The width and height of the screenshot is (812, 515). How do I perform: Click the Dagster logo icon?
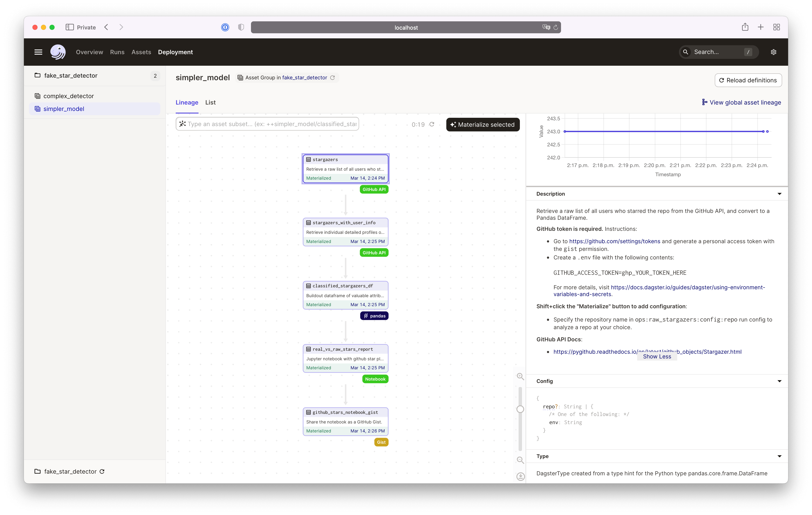(58, 52)
